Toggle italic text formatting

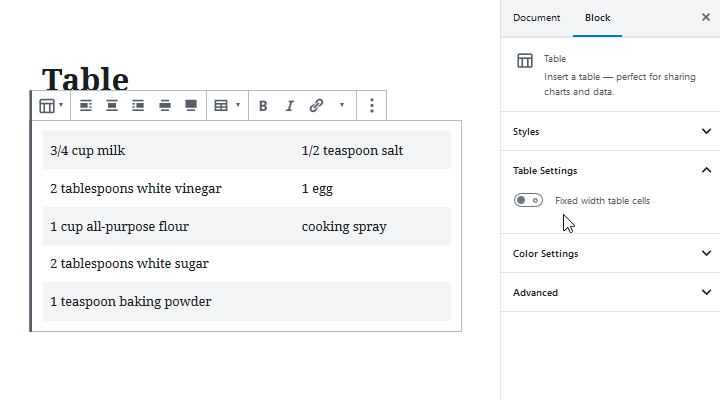click(x=290, y=105)
